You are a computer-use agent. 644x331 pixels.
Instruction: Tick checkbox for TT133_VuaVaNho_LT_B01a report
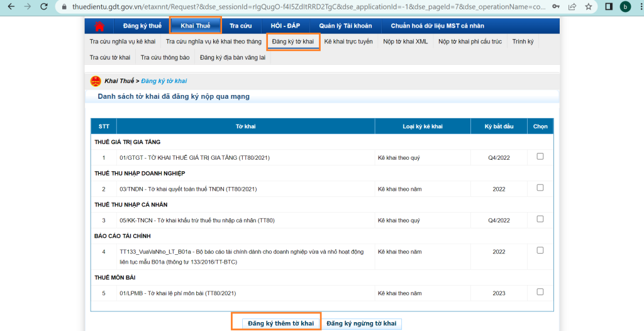coord(540,250)
